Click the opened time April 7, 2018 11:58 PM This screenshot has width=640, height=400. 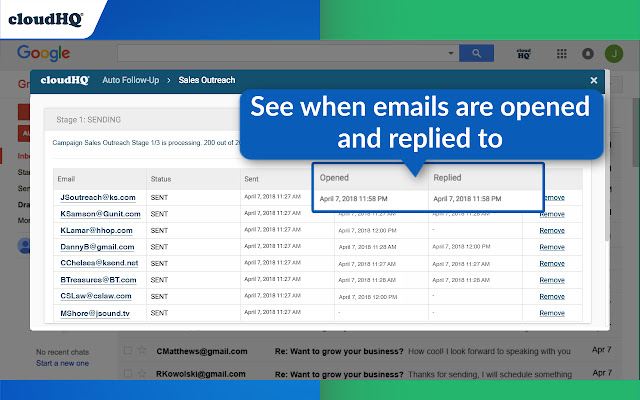pyautogui.click(x=353, y=199)
